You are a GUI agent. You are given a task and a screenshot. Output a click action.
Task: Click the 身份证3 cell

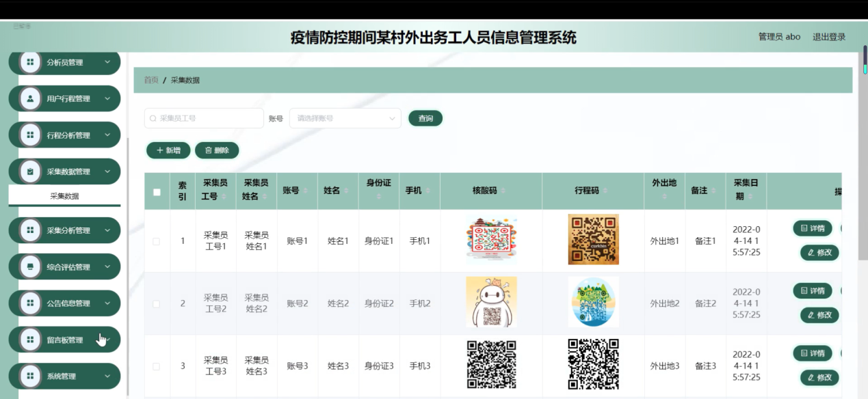click(379, 366)
